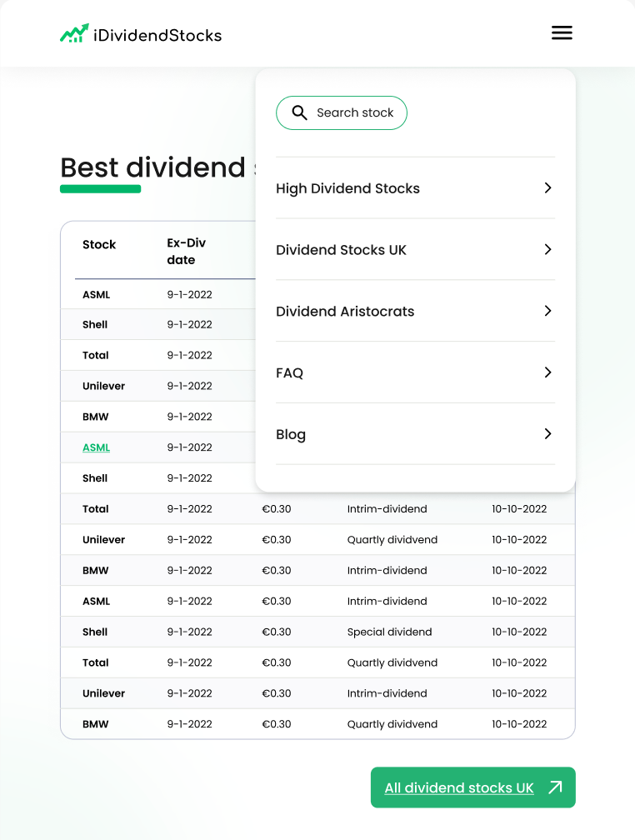The height and width of the screenshot is (840, 635).
Task: Open High Dividend Stocks menu item
Action: 415,188
